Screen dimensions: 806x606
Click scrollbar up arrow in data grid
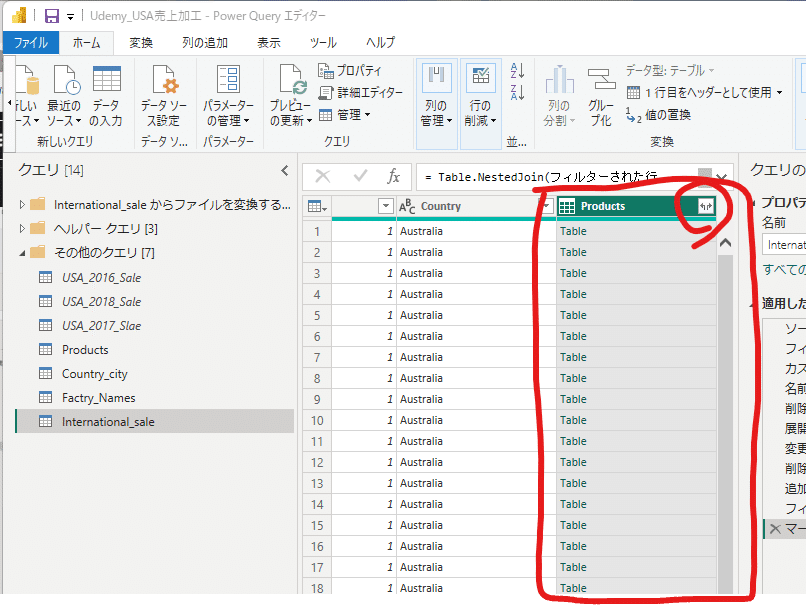pos(725,243)
